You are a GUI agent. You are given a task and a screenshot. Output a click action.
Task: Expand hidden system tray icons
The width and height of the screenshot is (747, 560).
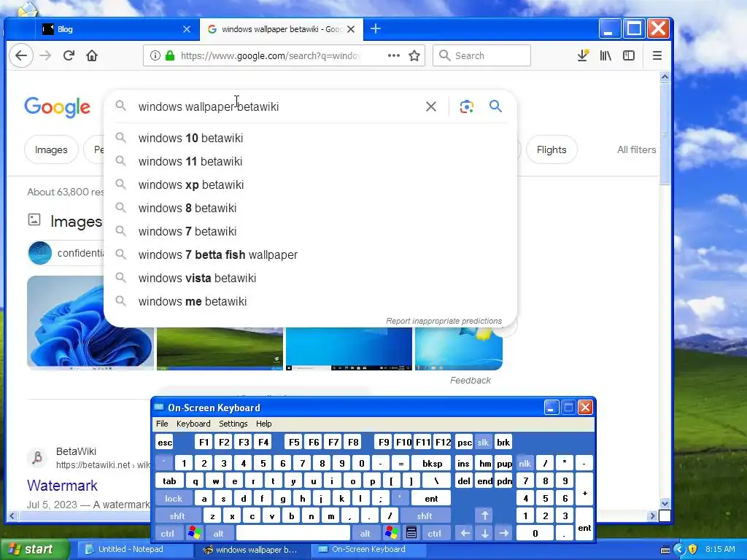click(679, 550)
